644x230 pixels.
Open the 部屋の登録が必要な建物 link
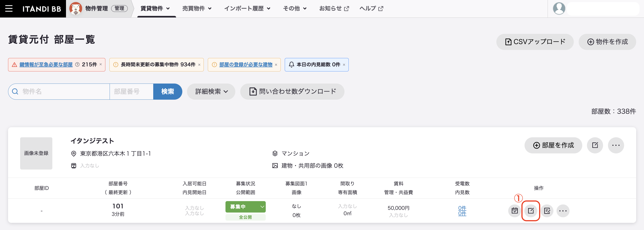point(246,64)
